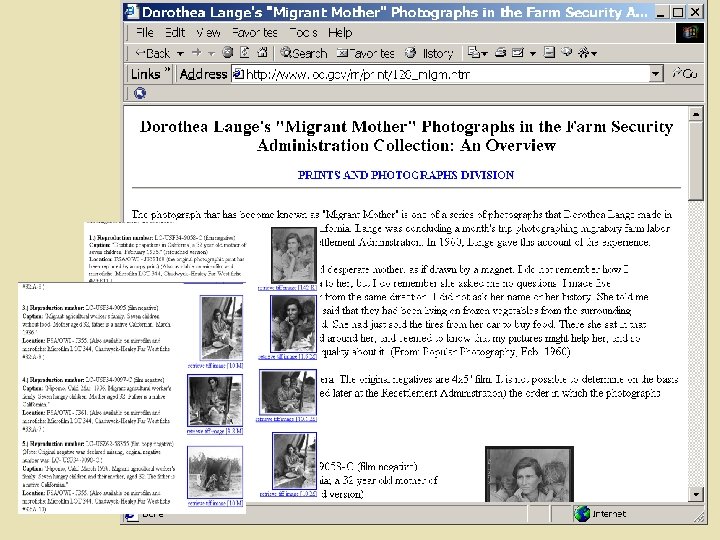Screen dimensions: 720x540
Task: Open the first thumbnail in the middle overlay column
Action: pos(293,255)
